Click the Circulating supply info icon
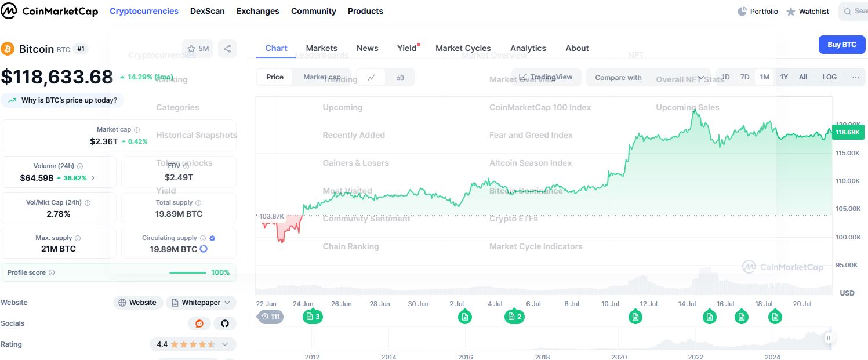This screenshot has height=360, width=868. tap(203, 238)
